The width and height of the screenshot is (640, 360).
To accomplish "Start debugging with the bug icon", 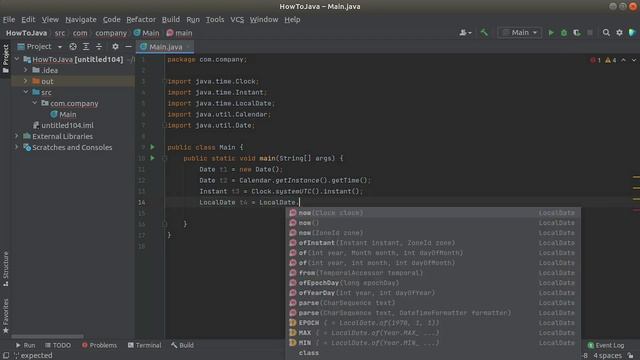I will pyautogui.click(x=564, y=33).
